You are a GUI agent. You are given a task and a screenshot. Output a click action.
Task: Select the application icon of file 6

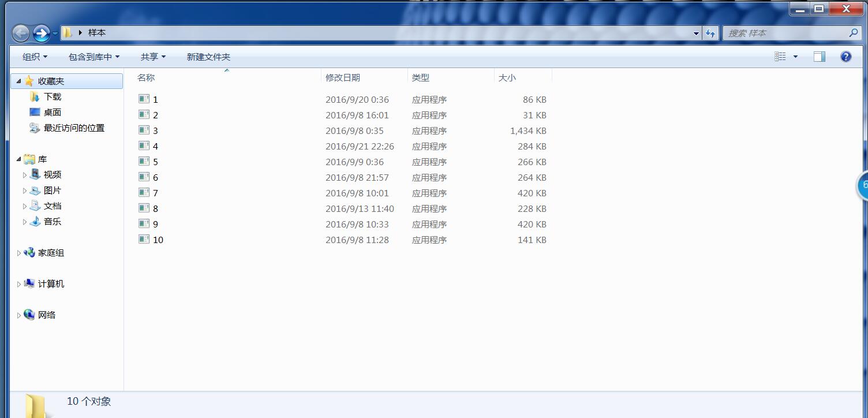pyautogui.click(x=144, y=177)
